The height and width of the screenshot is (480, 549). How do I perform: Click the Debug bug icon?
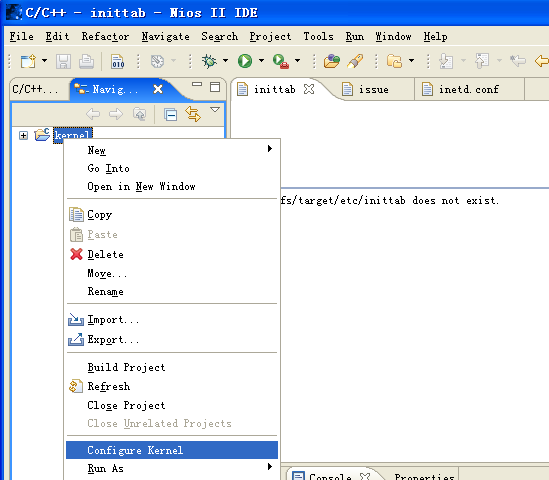point(209,61)
